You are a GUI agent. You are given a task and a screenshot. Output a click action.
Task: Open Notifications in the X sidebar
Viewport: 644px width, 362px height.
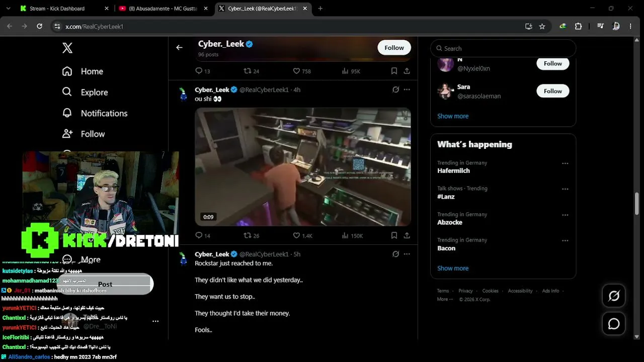pyautogui.click(x=95, y=113)
